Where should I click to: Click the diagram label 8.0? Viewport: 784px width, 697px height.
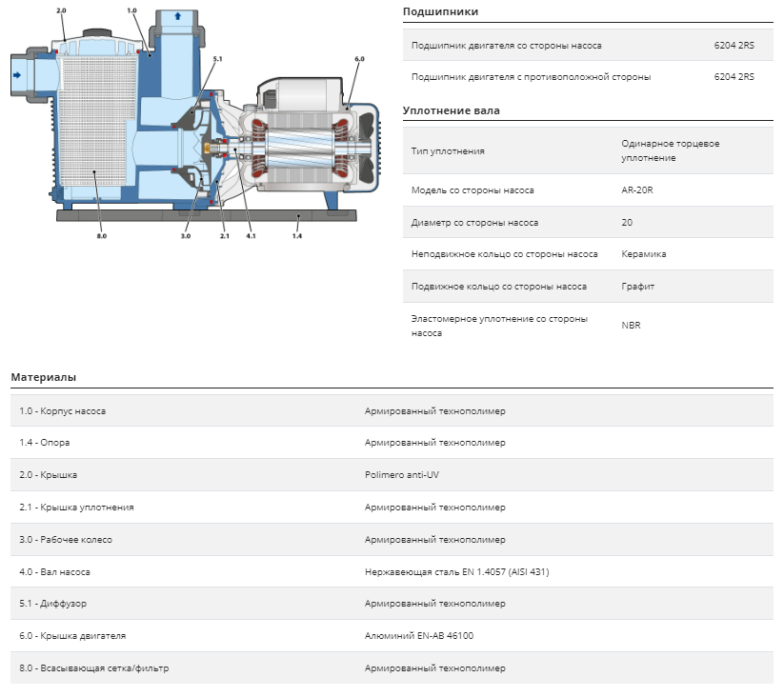tap(102, 236)
